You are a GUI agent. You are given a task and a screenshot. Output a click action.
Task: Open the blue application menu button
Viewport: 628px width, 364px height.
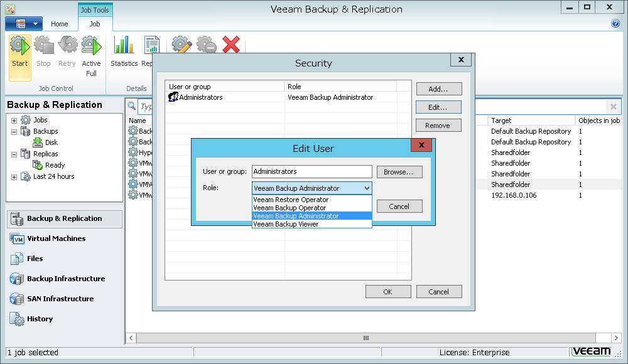tap(24, 24)
